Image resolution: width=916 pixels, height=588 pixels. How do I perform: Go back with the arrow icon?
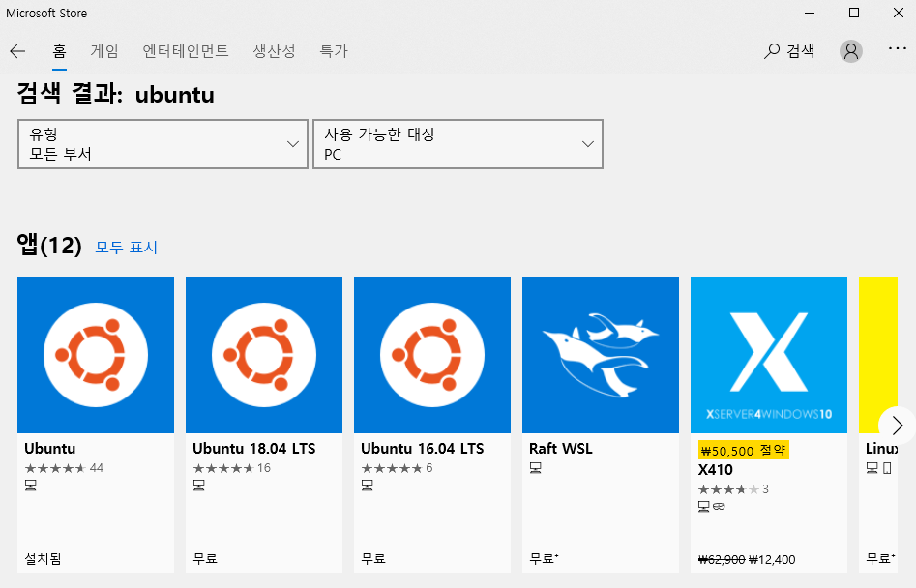click(17, 51)
